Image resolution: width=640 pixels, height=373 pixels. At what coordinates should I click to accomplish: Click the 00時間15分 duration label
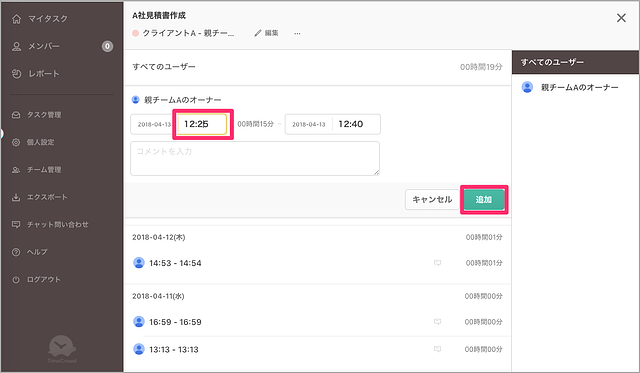256,124
